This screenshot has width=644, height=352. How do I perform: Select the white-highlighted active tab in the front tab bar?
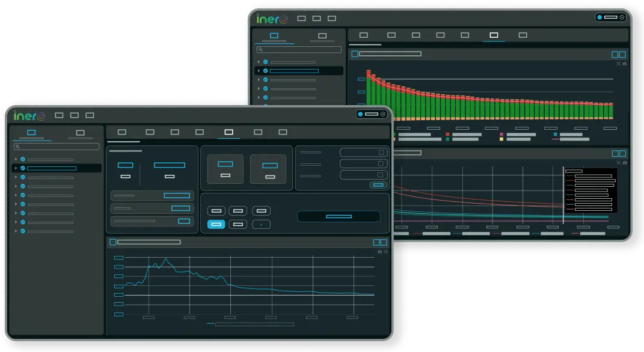(x=228, y=132)
